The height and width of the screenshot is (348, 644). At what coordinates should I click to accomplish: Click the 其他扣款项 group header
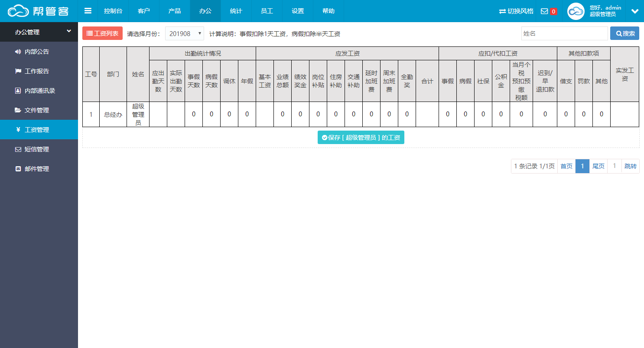coord(584,53)
